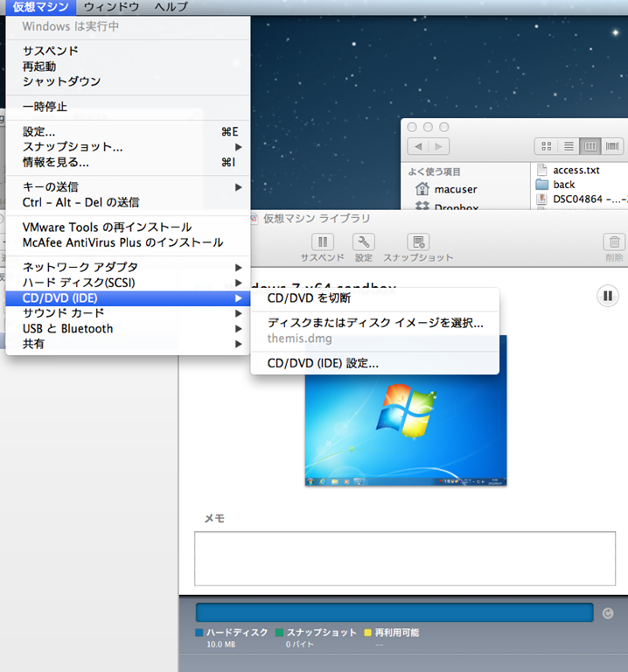Viewport: 628px width, 672px height.
Task: Click the green スナップショット legend swatch
Action: coord(280,633)
